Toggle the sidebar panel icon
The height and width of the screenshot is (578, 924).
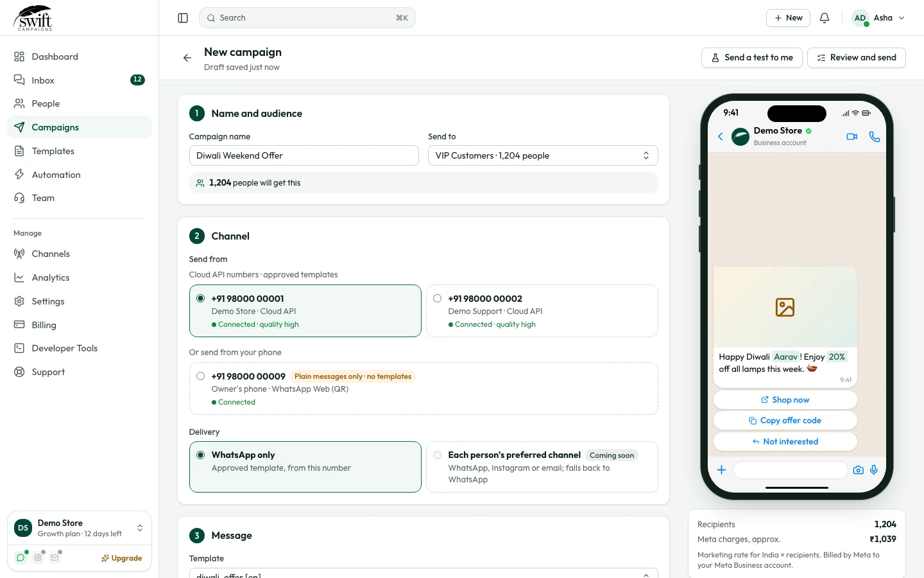click(183, 18)
